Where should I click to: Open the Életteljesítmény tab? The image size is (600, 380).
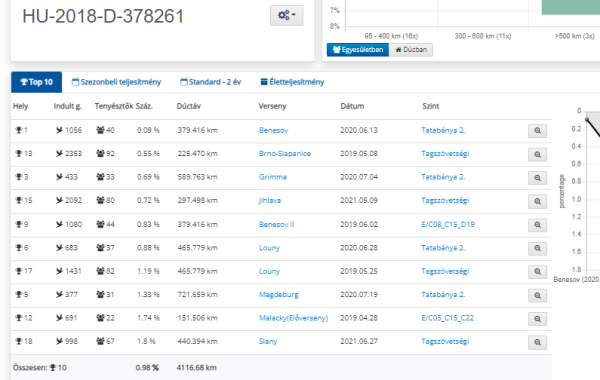(x=292, y=82)
